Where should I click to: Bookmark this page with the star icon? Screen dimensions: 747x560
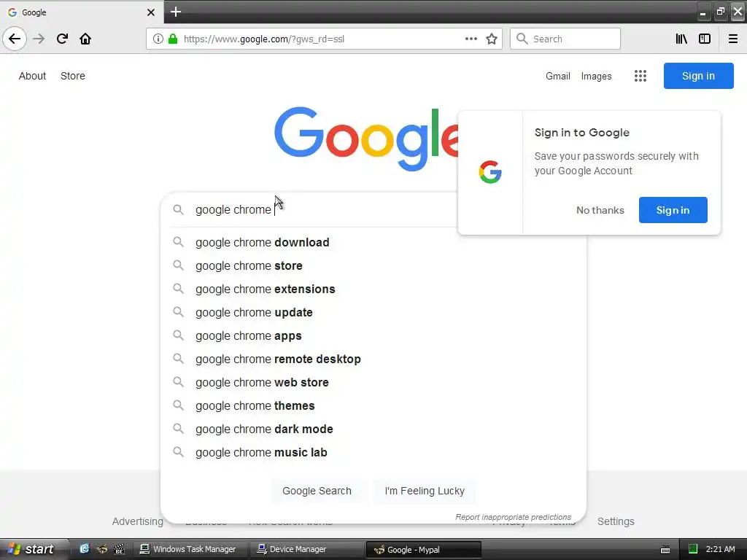pos(492,39)
